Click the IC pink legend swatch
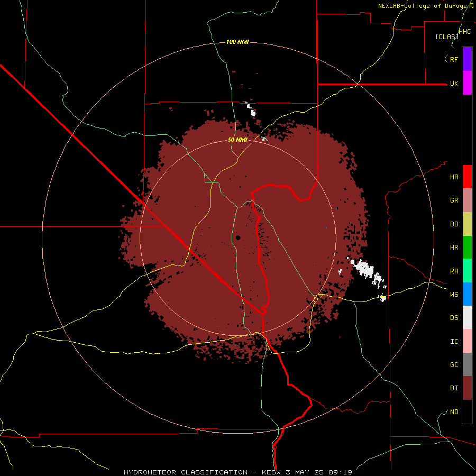The width and height of the screenshot is (476, 476). tap(467, 341)
